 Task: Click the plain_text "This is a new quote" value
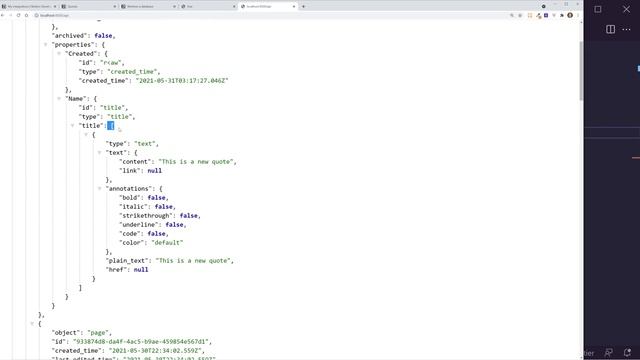[193, 260]
